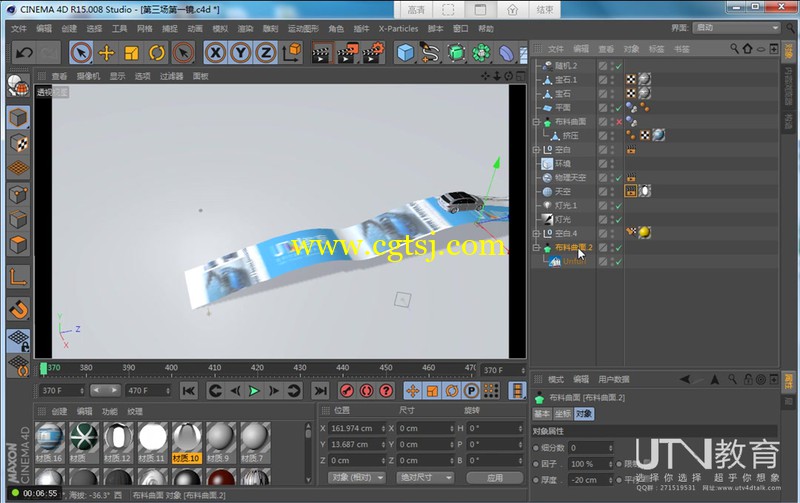Open render settings clapperboard with gear

click(373, 53)
